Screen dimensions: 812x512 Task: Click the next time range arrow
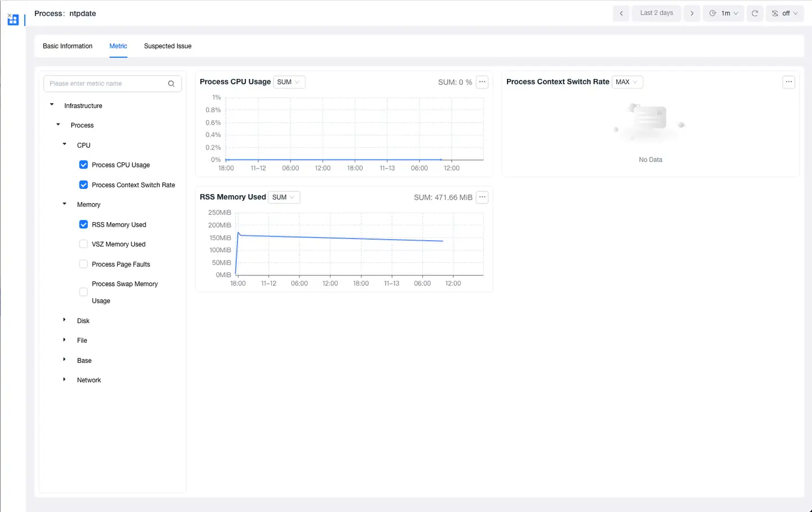point(692,13)
